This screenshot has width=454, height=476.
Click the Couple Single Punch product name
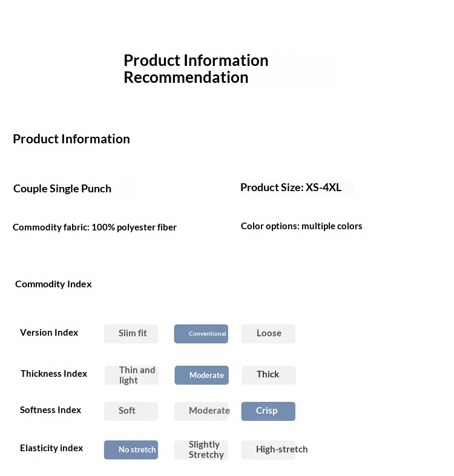[62, 189]
